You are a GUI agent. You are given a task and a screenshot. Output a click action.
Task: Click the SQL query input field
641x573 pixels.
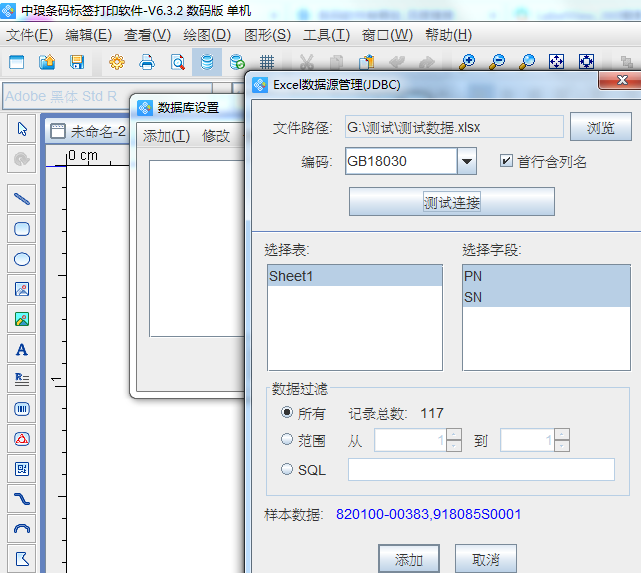coord(481,470)
